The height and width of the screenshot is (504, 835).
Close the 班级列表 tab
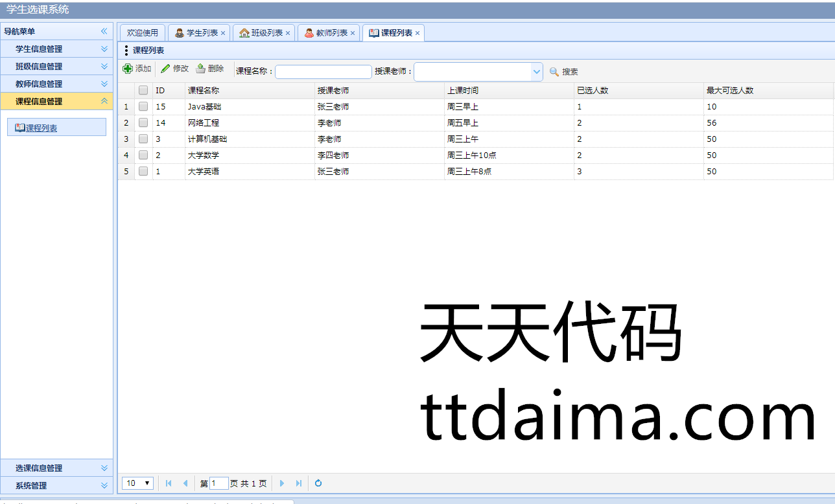288,33
